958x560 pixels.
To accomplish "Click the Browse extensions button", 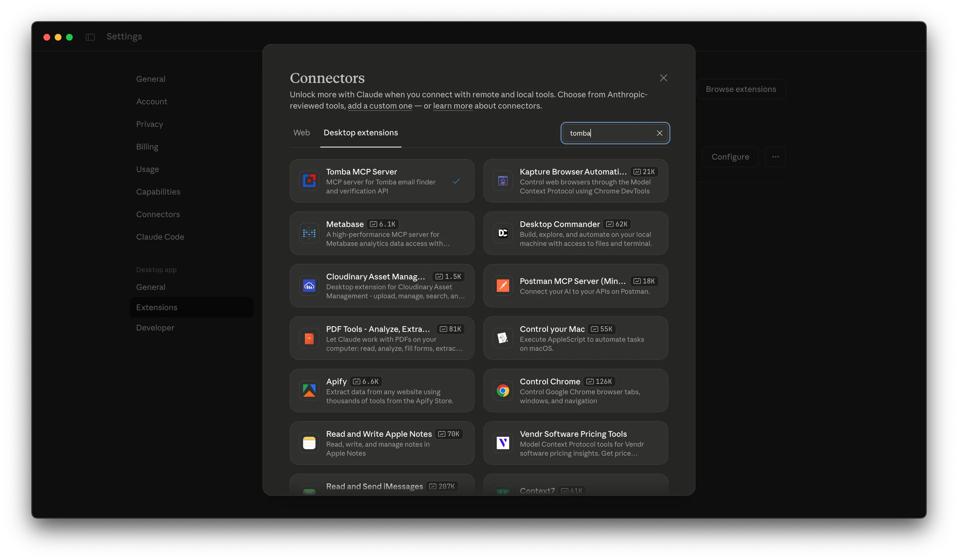I will pos(741,89).
